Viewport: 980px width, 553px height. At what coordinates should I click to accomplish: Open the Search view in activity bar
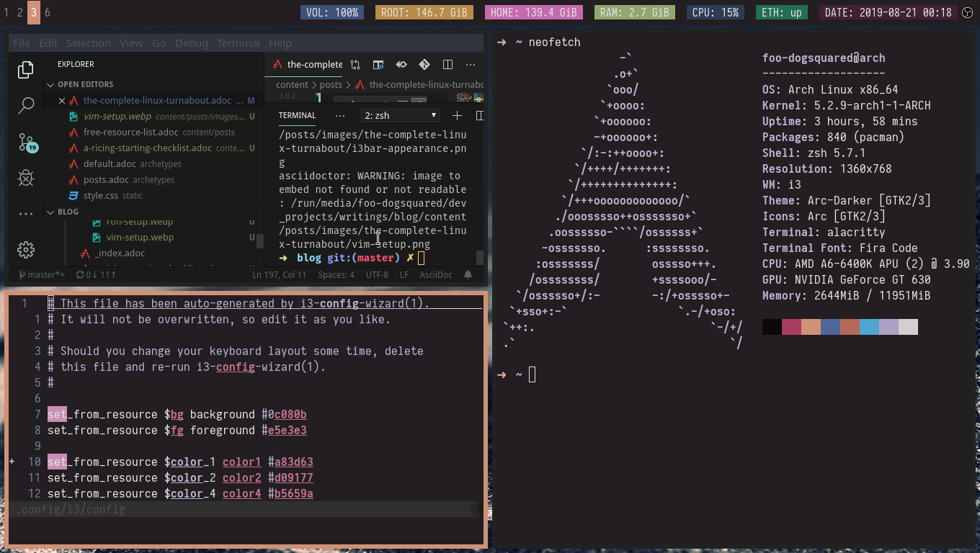pyautogui.click(x=26, y=105)
